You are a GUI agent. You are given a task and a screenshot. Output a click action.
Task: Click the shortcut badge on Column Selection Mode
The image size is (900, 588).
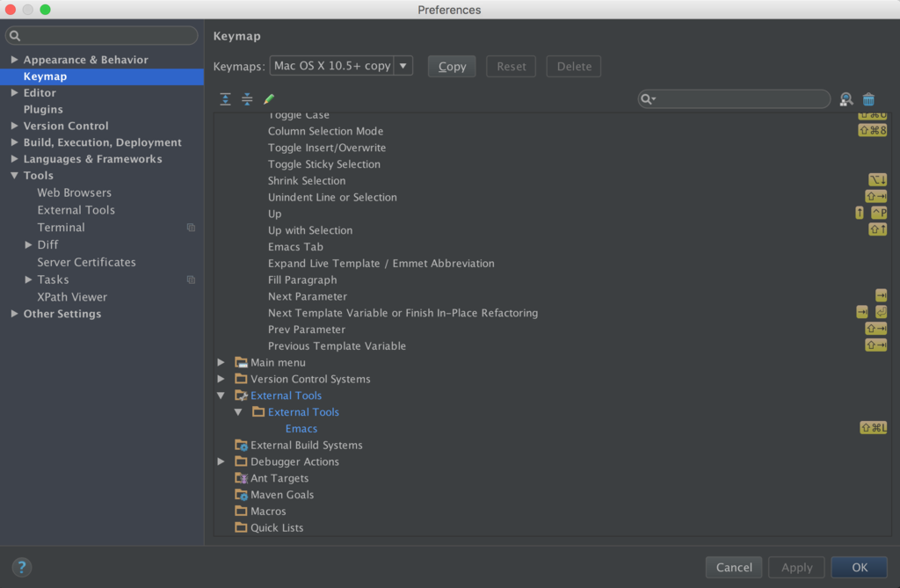coord(873,130)
